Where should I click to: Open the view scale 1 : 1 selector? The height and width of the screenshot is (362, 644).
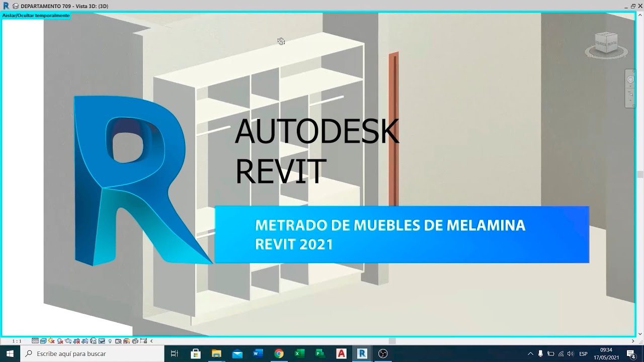pos(17,341)
